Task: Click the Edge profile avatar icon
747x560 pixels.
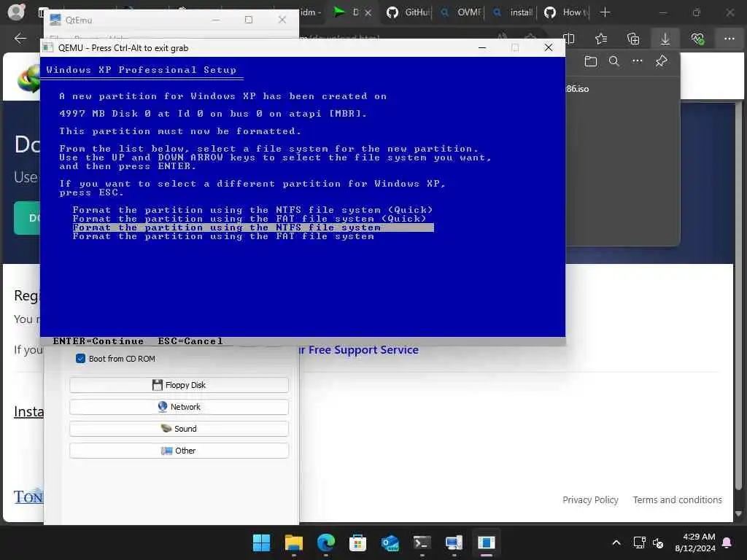Action: point(16,12)
